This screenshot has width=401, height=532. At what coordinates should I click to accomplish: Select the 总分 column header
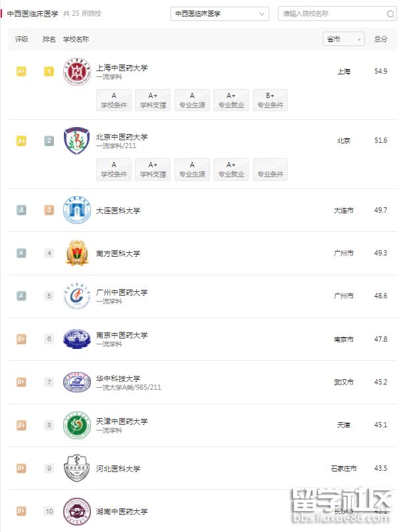pyautogui.click(x=380, y=39)
